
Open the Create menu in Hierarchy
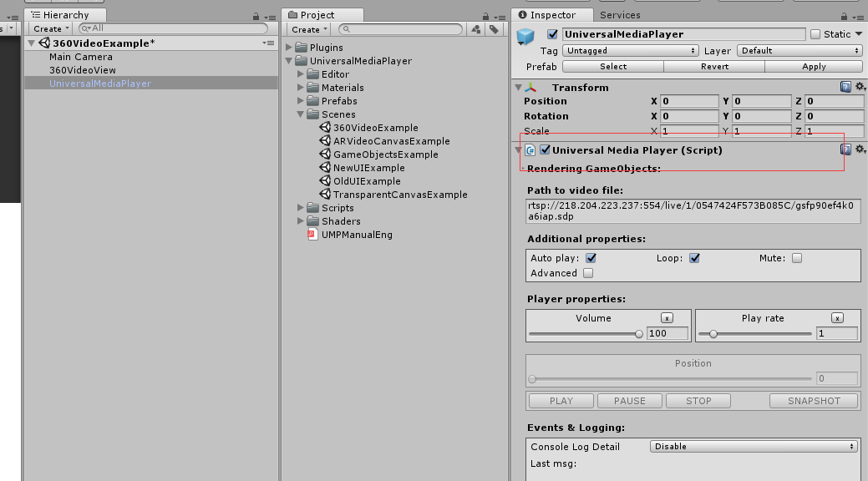click(x=48, y=28)
